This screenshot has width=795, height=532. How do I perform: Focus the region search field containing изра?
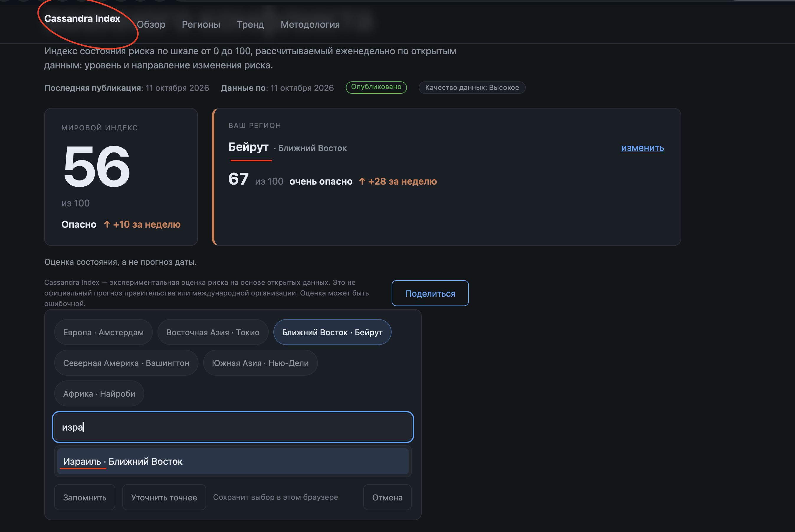tap(233, 427)
